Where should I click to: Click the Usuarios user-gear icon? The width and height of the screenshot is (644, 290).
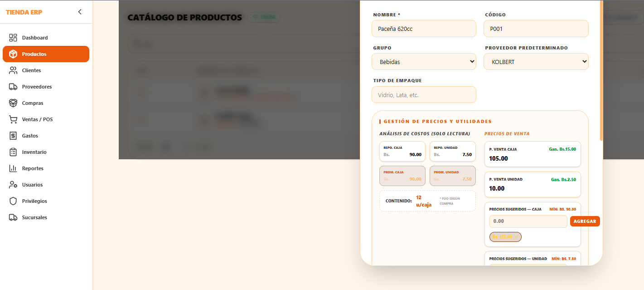pyautogui.click(x=13, y=185)
